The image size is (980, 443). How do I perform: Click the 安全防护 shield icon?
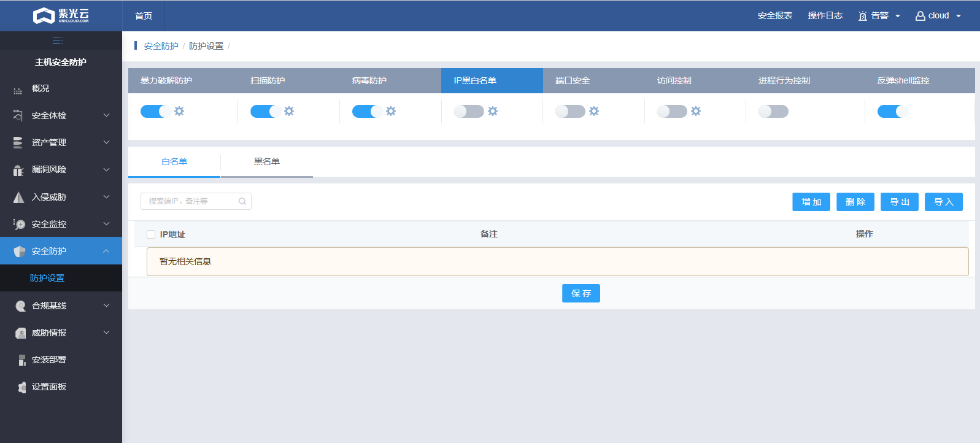coord(20,251)
